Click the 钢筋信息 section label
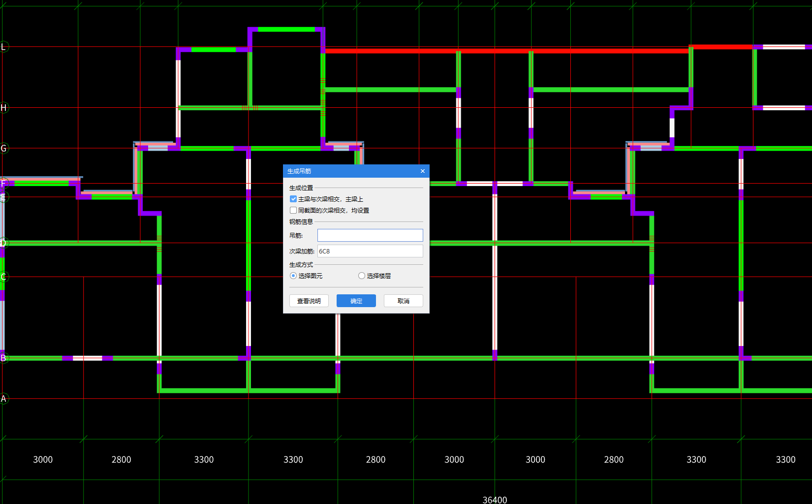The image size is (812, 504). [x=301, y=222]
